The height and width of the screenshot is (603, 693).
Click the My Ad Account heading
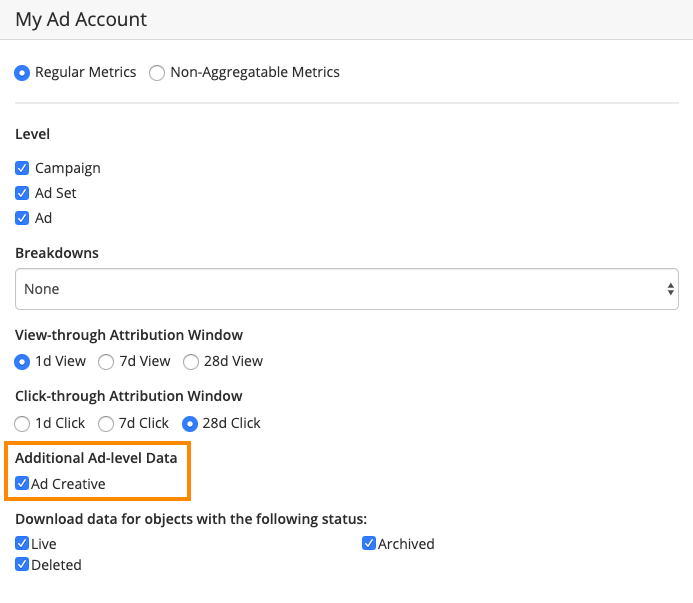pyautogui.click(x=81, y=20)
